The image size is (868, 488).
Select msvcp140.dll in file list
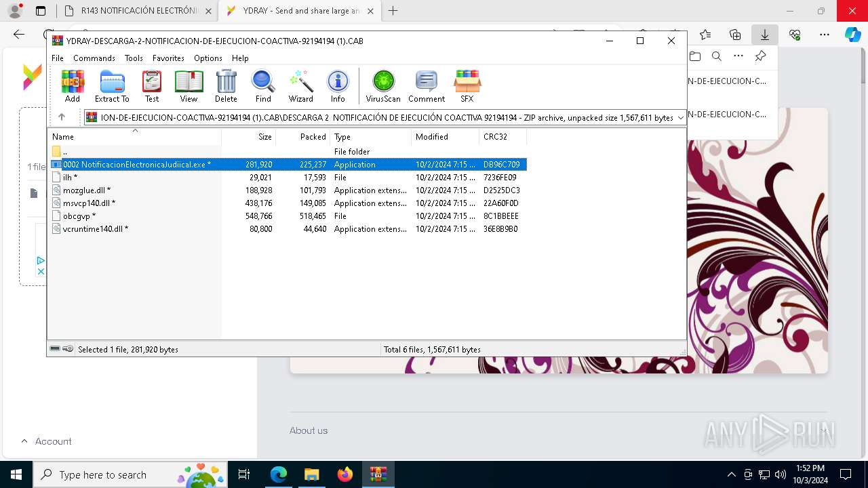(x=288, y=203)
